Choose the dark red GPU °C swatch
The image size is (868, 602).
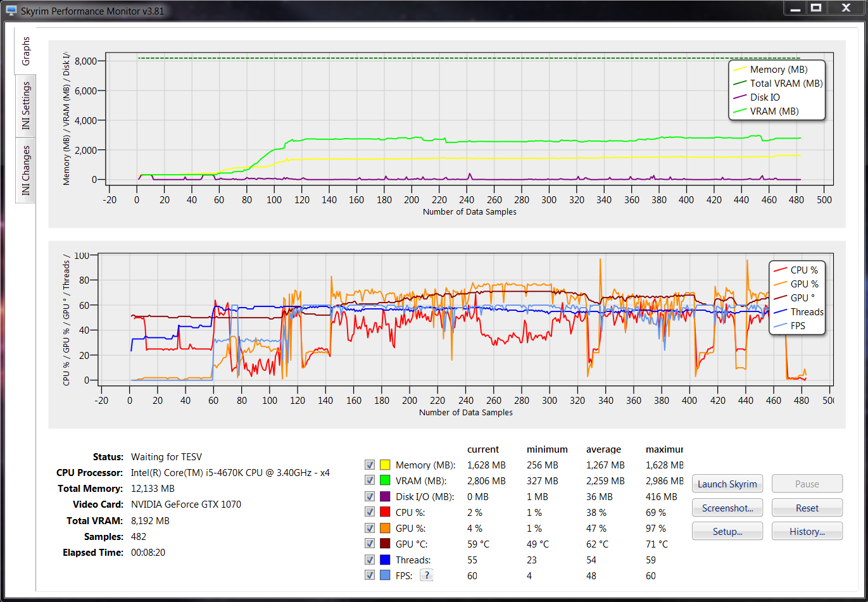pyautogui.click(x=385, y=544)
